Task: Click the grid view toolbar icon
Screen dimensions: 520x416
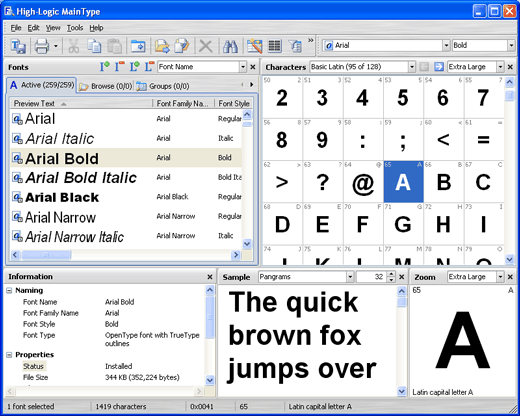Action: (x=275, y=46)
